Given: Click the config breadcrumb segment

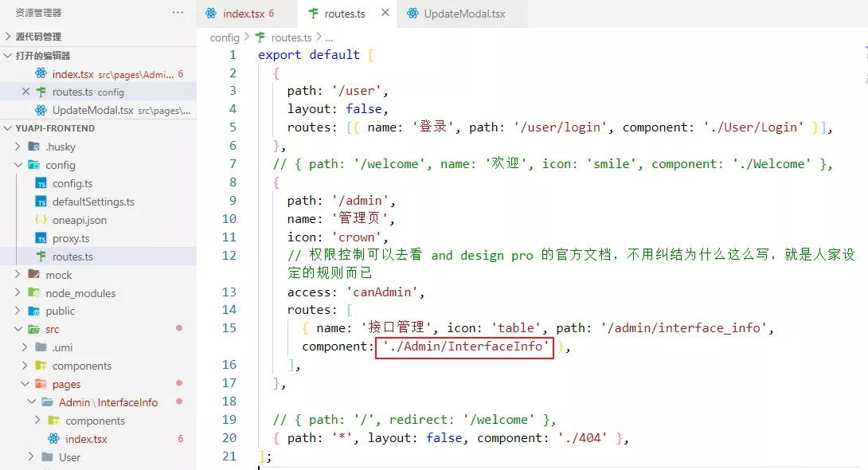Looking at the screenshot, I should click(x=225, y=37).
